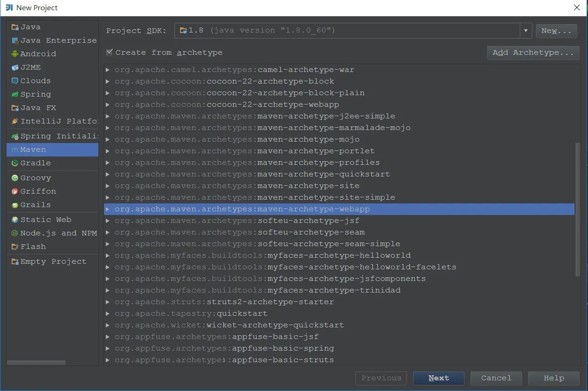The height and width of the screenshot is (391, 588).
Task: Click the Groovy icon
Action: point(15,178)
